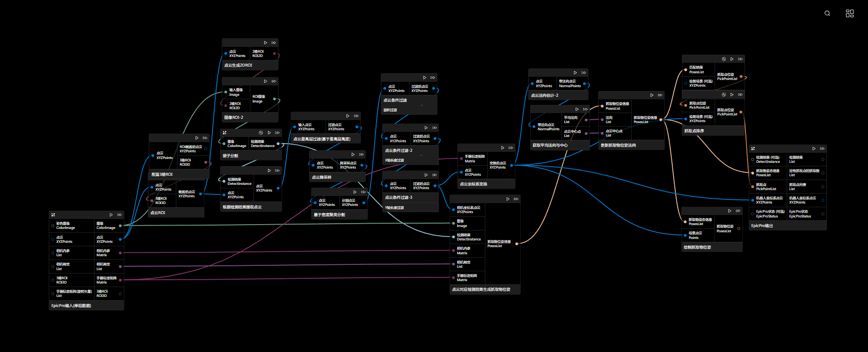Select the 点云降采样 node title
Viewport: 868px width, 352px height.
[x=322, y=177]
